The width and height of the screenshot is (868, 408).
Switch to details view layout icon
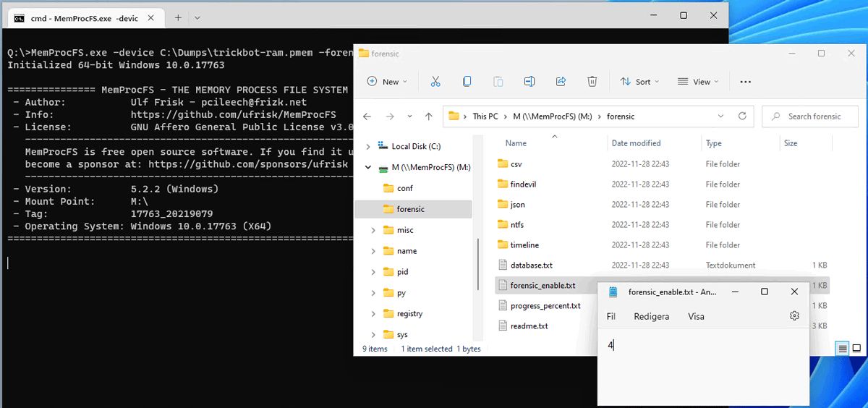[x=843, y=349]
